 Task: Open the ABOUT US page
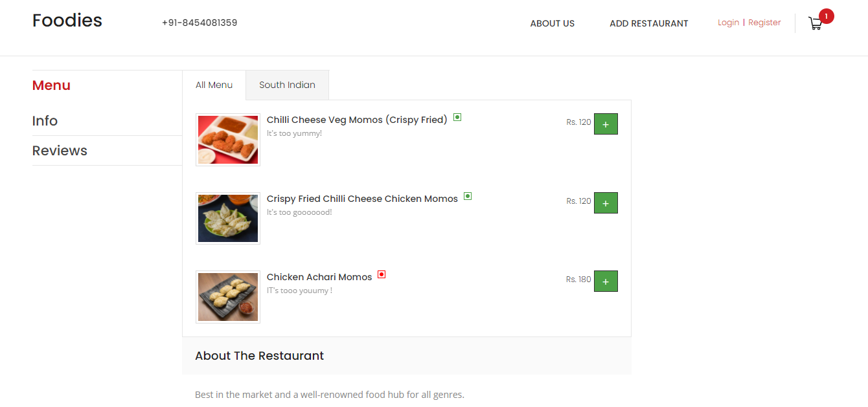[x=552, y=23]
